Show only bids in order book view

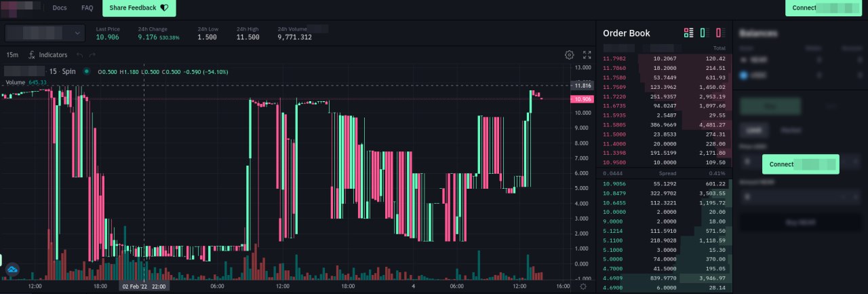[704, 33]
